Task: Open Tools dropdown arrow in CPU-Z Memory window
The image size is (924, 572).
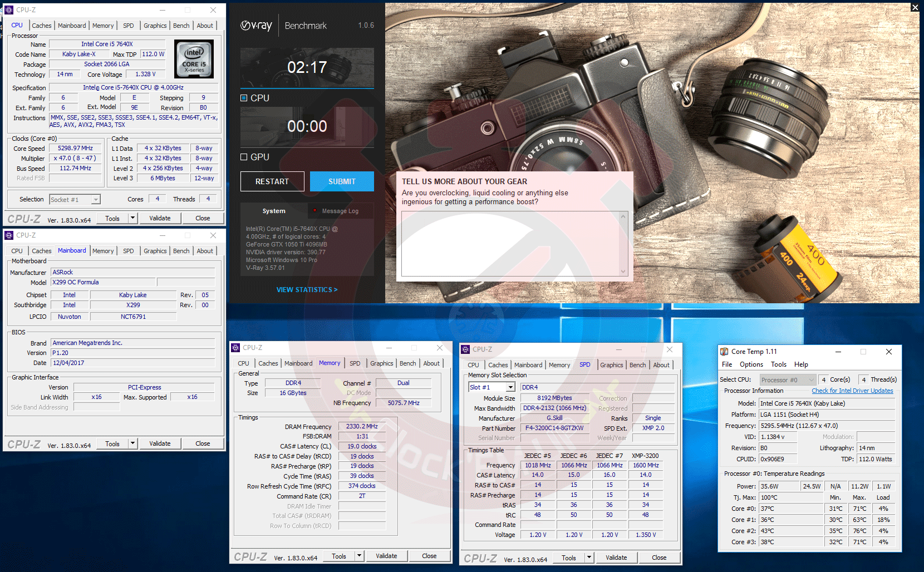Action: (x=360, y=556)
